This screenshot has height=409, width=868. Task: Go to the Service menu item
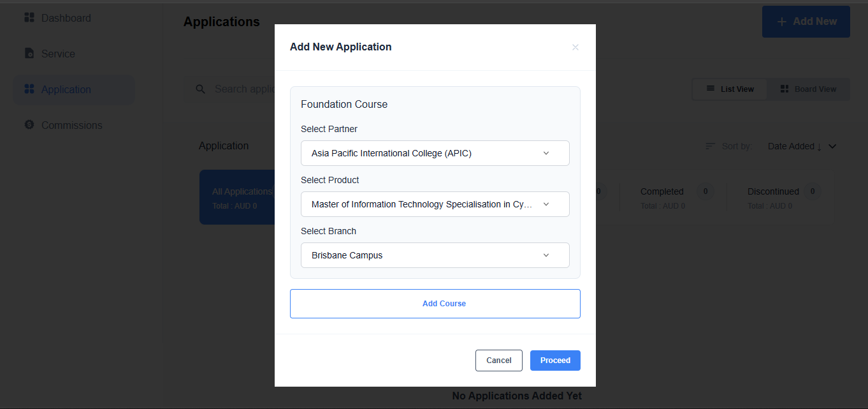point(58,54)
